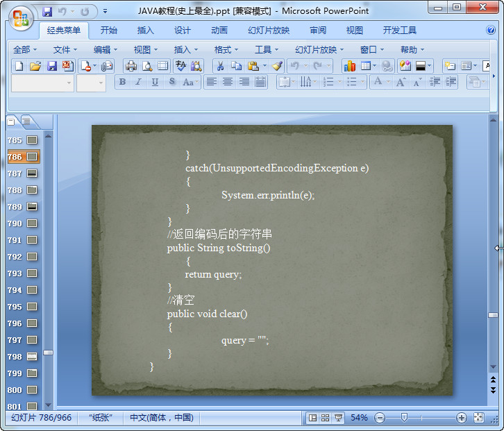Viewport: 504px width, 431px height.
Task: Switch to 动画 ribbon tab
Action: pos(219,31)
